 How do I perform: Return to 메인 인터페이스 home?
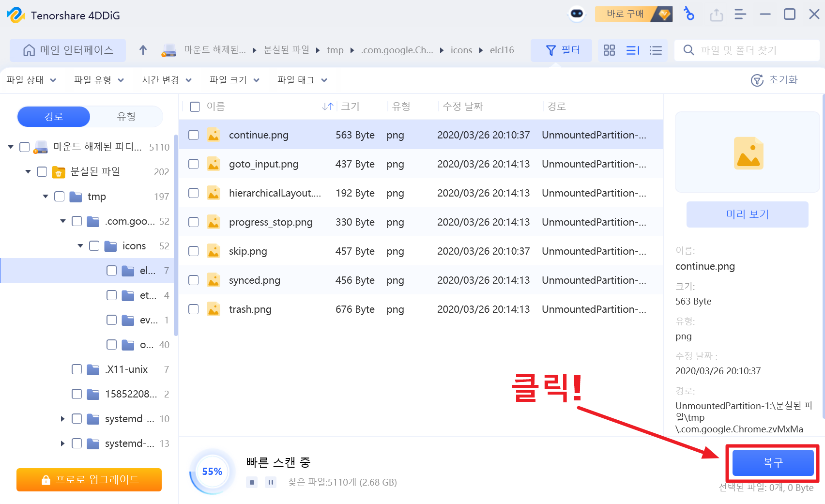(x=68, y=50)
